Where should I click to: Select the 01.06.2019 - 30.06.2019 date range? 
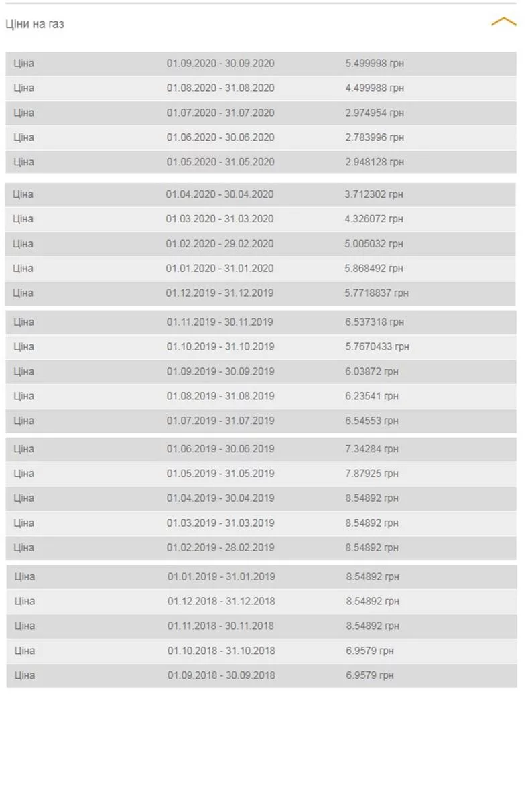tap(220, 449)
